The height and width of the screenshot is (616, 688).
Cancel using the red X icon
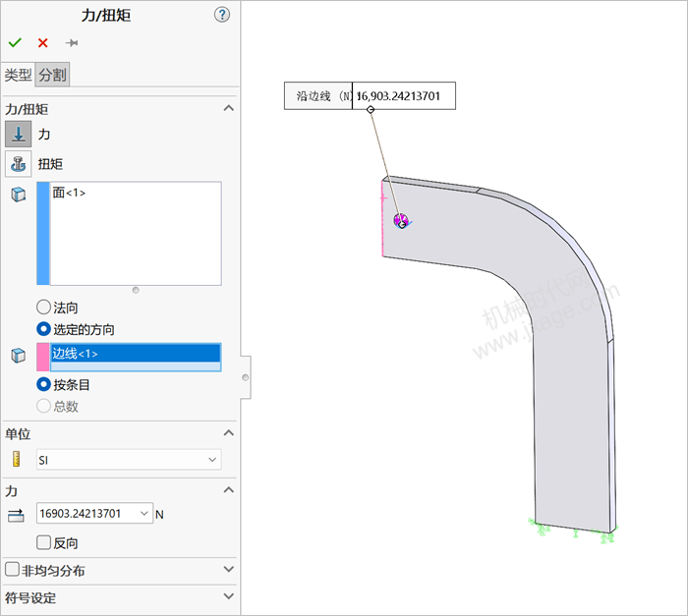[x=42, y=42]
